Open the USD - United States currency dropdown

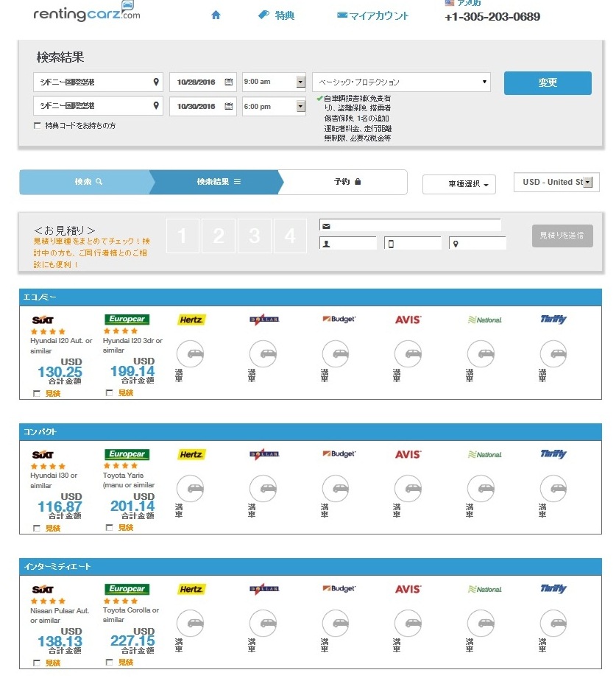pos(556,182)
